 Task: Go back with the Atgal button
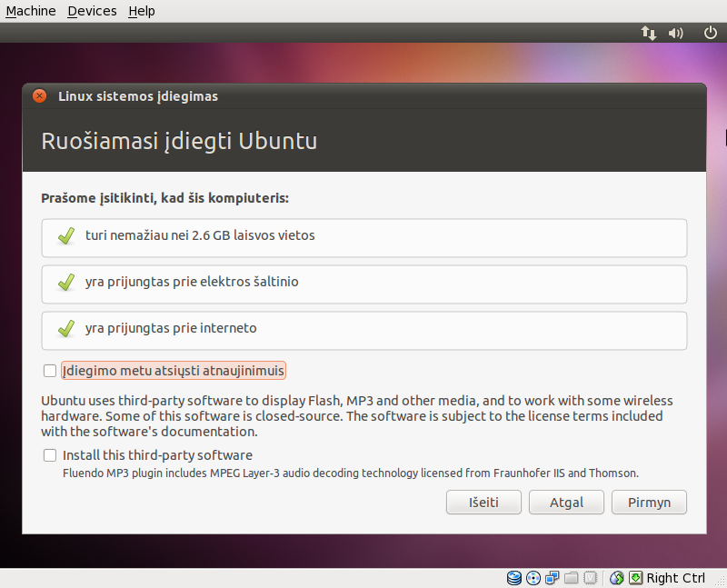pos(566,503)
